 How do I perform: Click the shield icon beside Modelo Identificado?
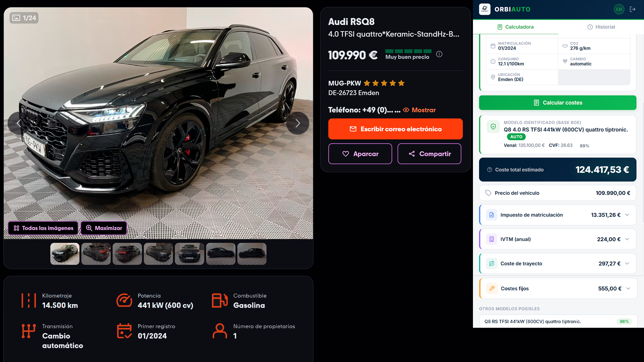click(x=493, y=127)
